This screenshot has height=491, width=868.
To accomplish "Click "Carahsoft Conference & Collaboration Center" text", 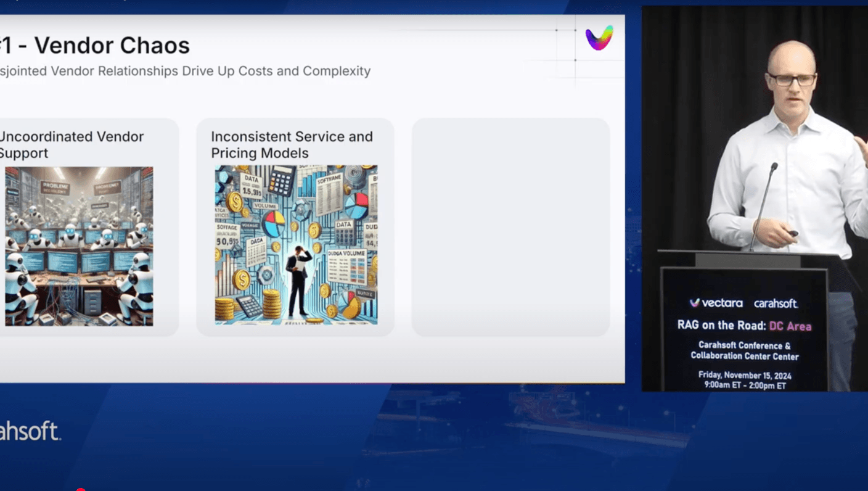I will coord(744,350).
